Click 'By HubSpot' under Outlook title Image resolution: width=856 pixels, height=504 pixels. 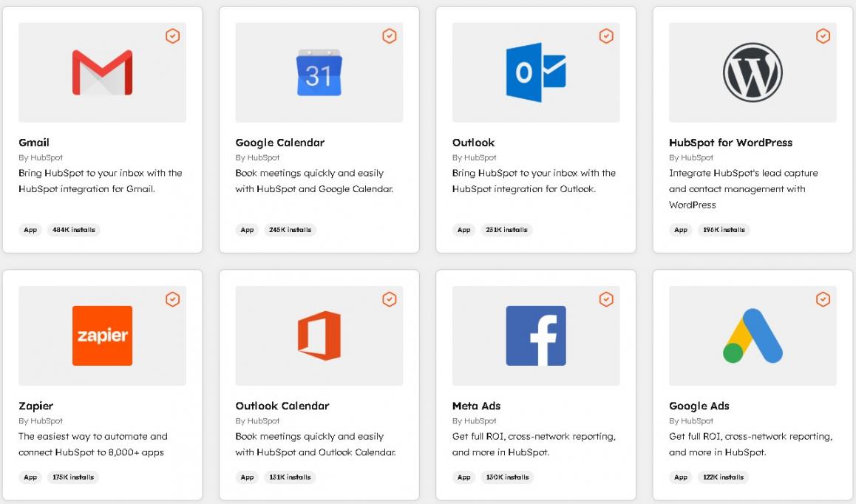pos(474,158)
